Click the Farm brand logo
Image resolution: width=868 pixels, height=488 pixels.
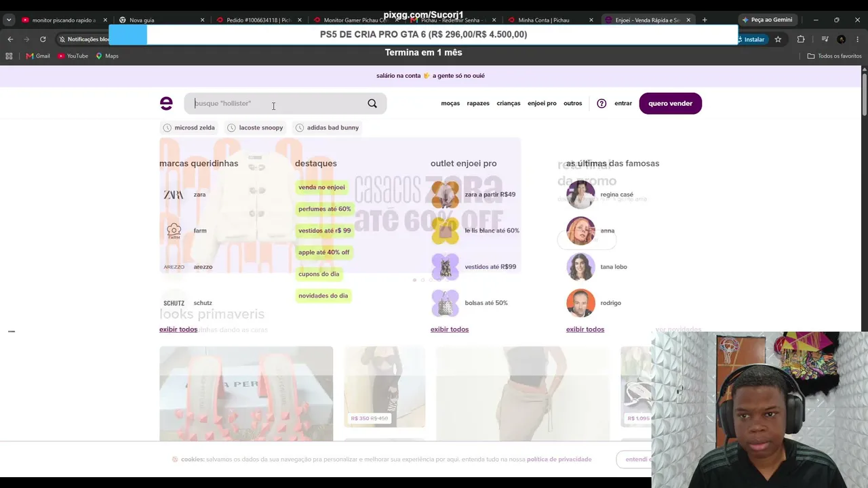click(x=174, y=230)
